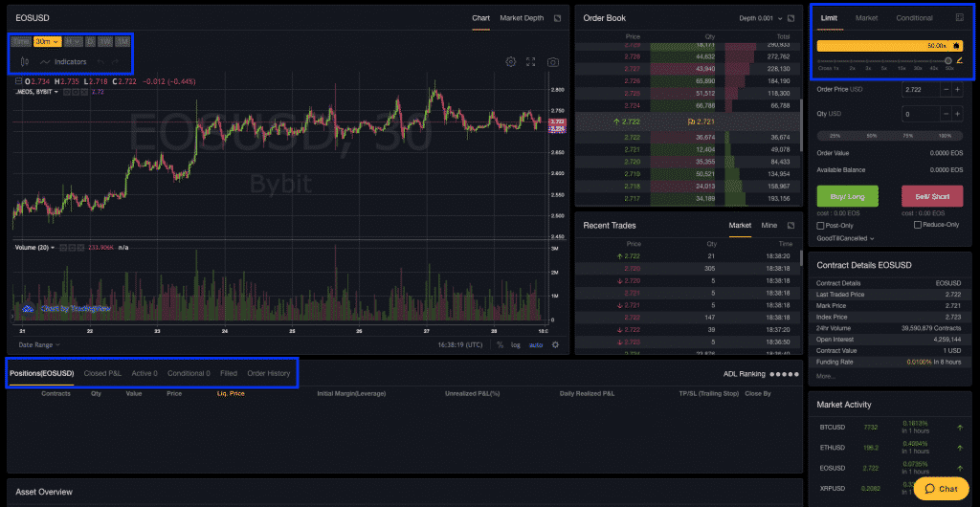Expand the .MEOS, BYBIT symbol dropdown

36,92
